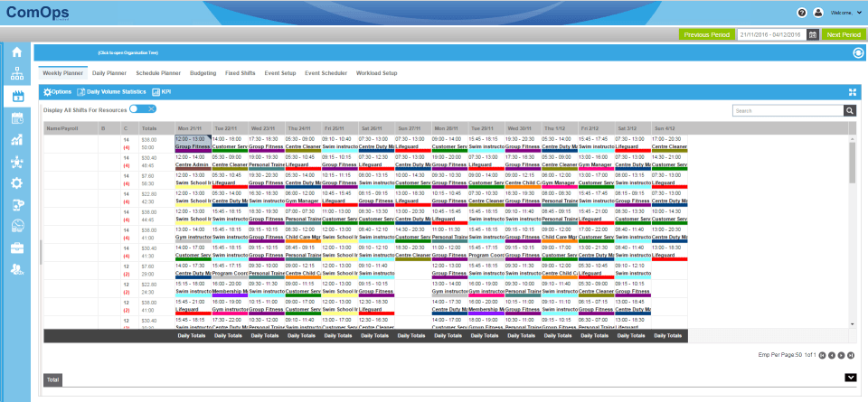Open the calendar planner sidebar icon
The image size is (868, 402).
(16, 96)
